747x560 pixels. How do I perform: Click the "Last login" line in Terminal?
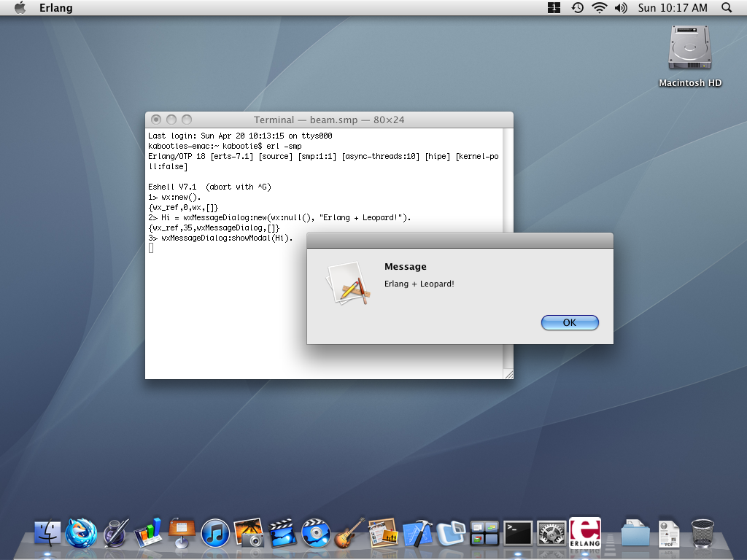(240, 136)
